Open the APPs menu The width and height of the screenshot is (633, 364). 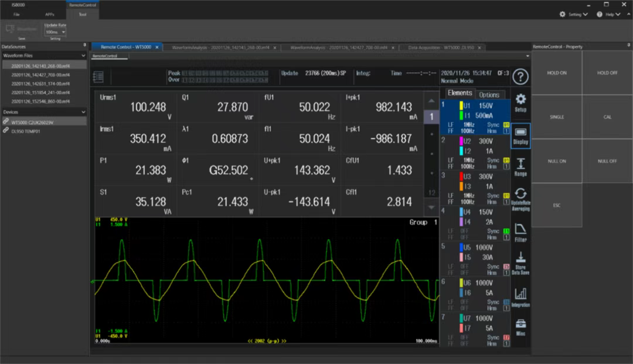pyautogui.click(x=50, y=14)
